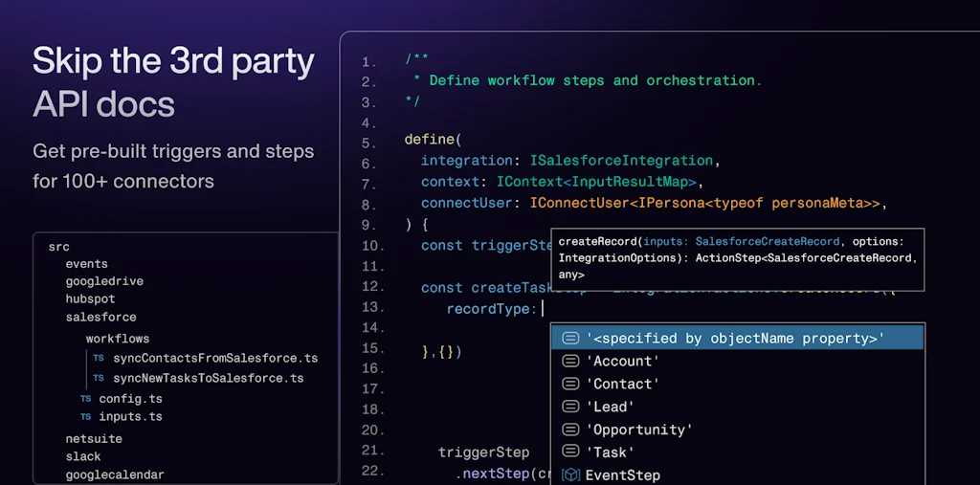980x485 pixels.
Task: Select the '<specified by objectName property>' suggestion
Action: (737, 338)
